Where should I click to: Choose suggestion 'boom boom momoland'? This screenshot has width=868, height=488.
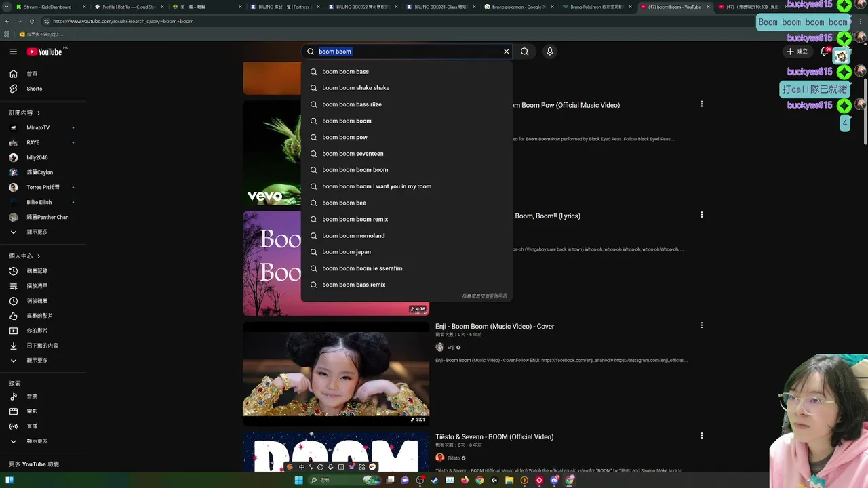(x=407, y=236)
